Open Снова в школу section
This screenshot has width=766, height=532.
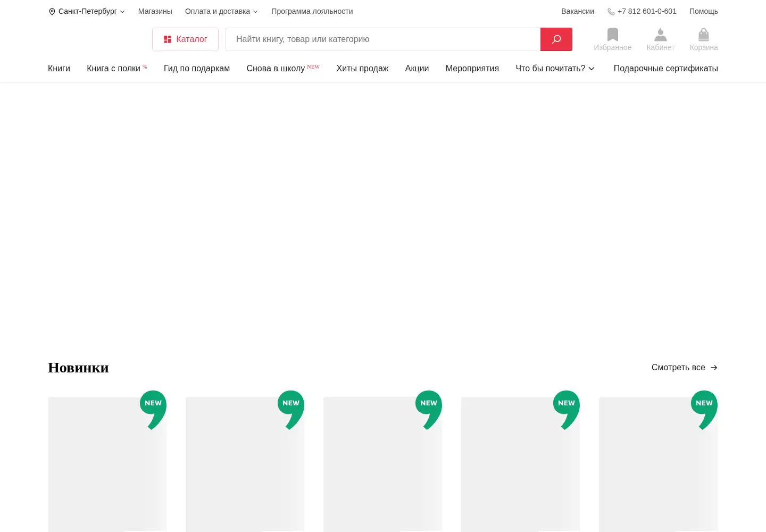[283, 68]
